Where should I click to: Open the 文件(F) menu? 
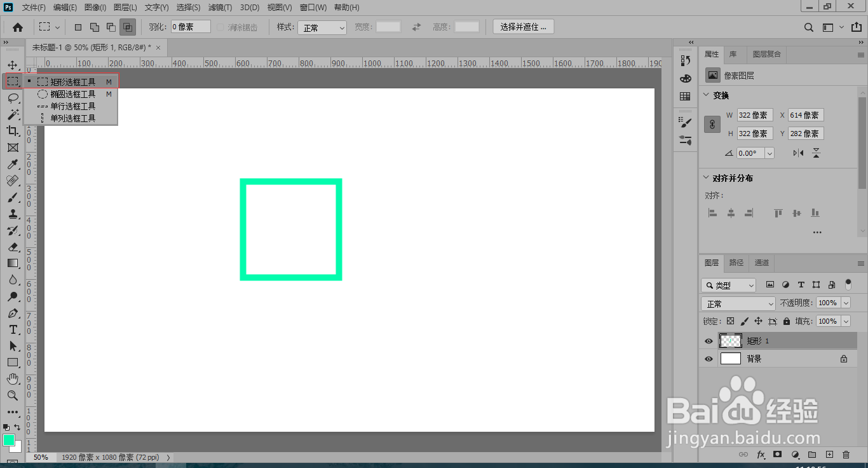tap(34, 8)
